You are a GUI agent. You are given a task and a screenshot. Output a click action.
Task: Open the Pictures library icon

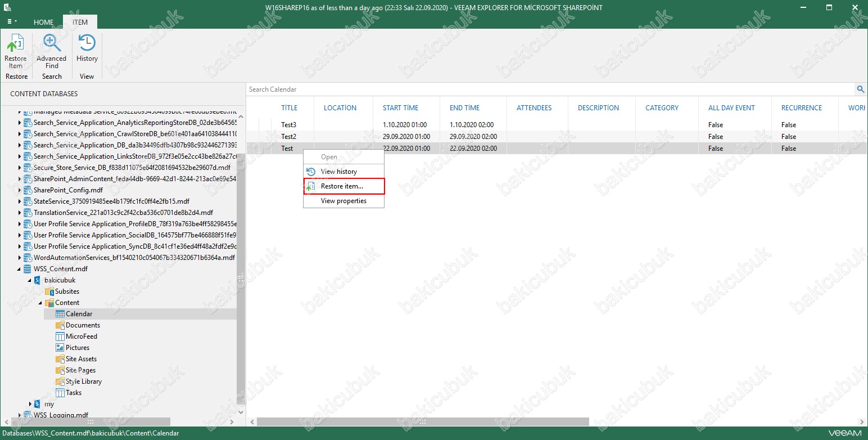[60, 348]
